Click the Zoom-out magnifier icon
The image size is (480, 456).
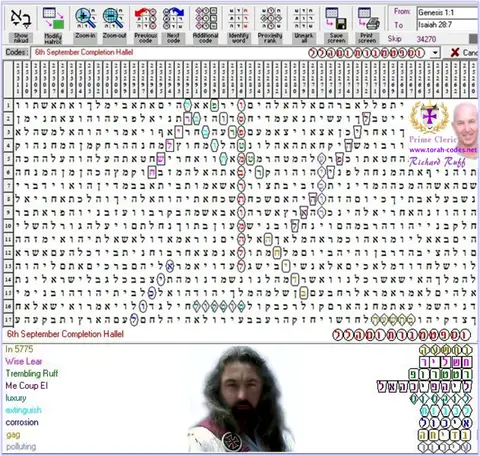(x=113, y=18)
